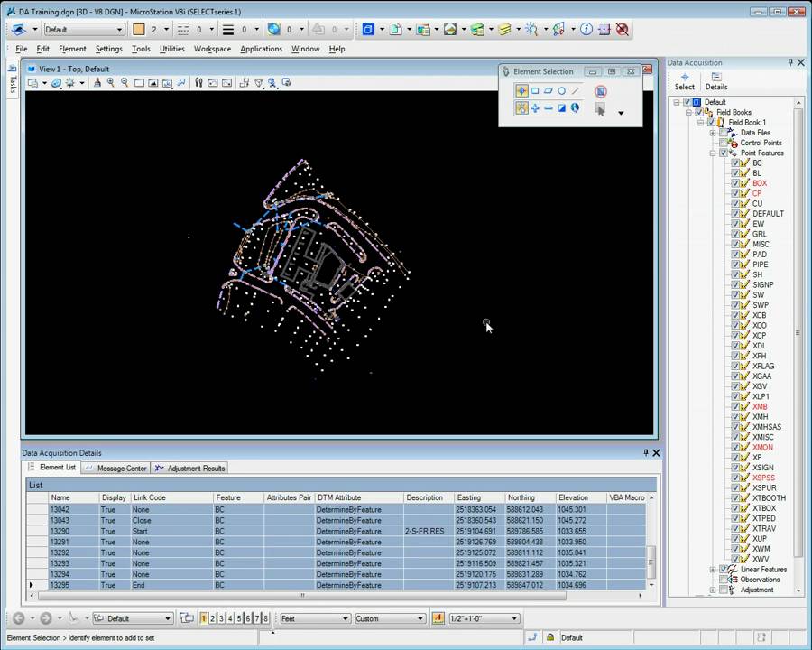812x650 pixels.
Task: Uncheck the XMB point feature checkbox
Action: [x=735, y=407]
